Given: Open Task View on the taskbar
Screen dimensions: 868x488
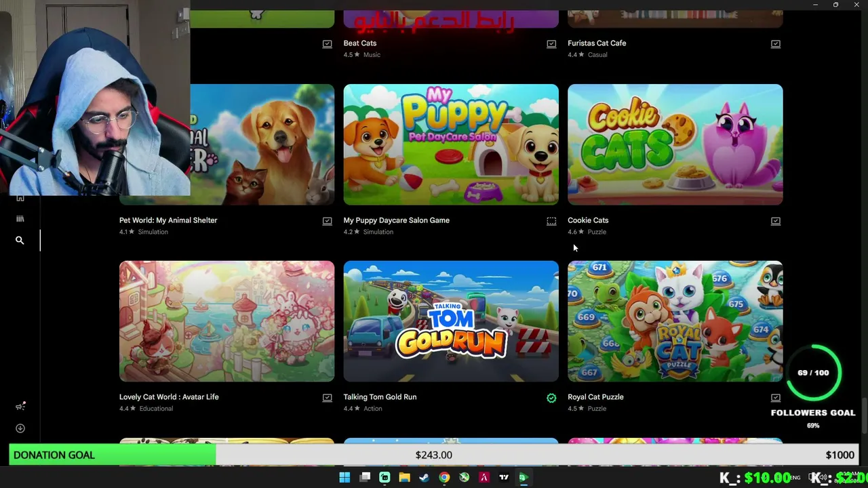Looking at the screenshot, I should click(x=365, y=477).
